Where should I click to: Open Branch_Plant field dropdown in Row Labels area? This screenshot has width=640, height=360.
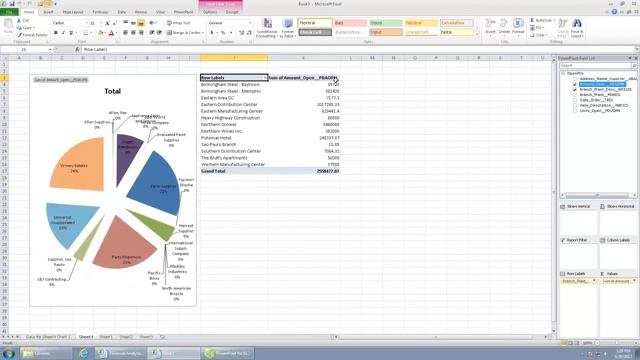[x=594, y=281]
